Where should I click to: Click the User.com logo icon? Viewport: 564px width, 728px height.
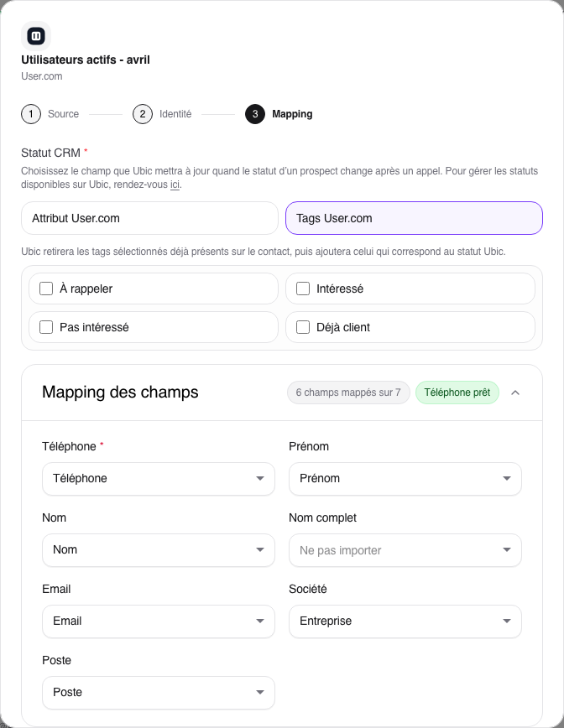[x=36, y=36]
